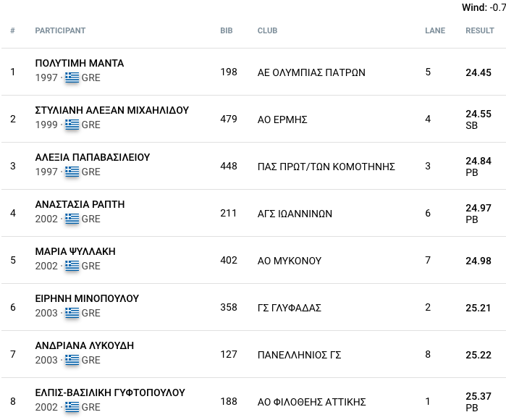The width and height of the screenshot is (506, 420).
Task: Open athlete profile ΑΝΑΣΤΑΣΙΑ ΡΑΠΤΗ
Action: tap(80, 205)
